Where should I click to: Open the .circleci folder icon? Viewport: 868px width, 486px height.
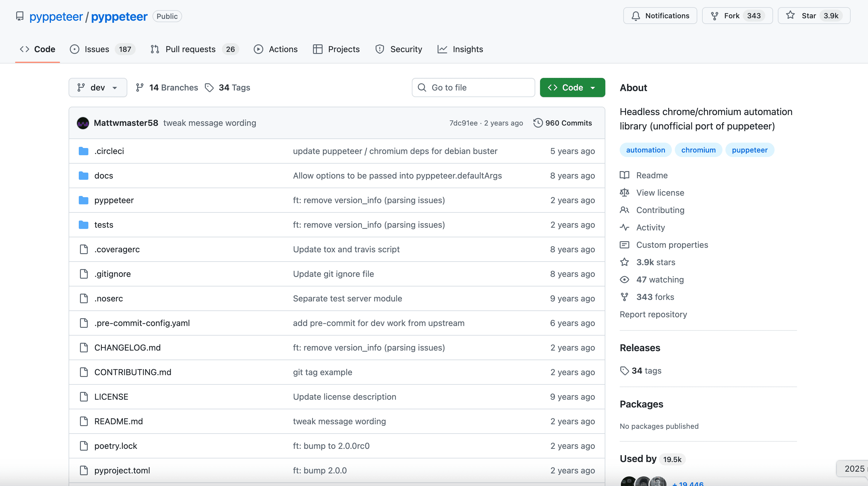(83, 151)
